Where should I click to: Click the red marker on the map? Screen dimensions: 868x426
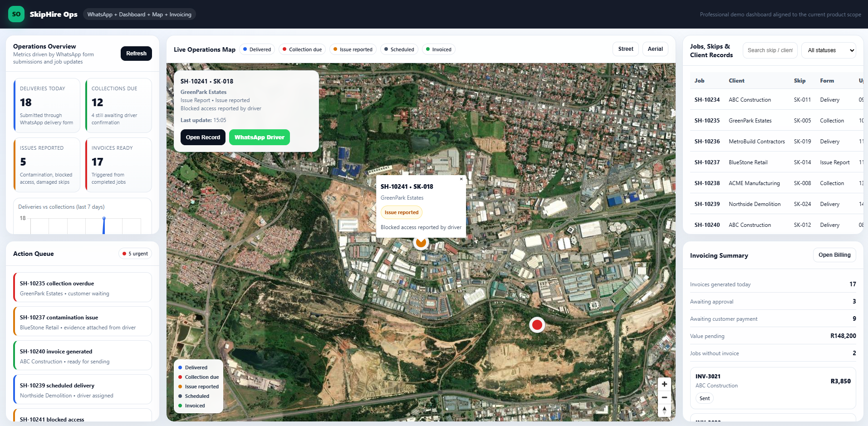(x=537, y=325)
